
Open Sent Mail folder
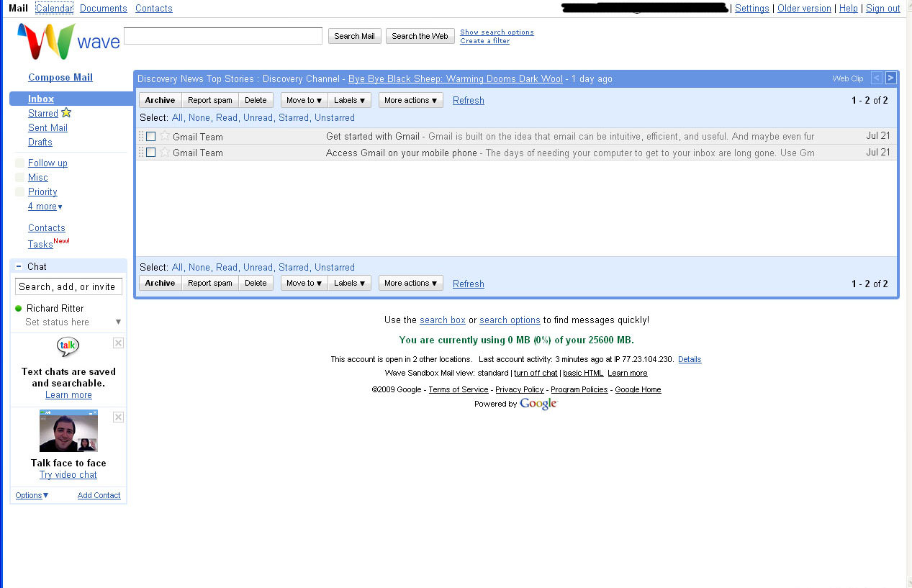pos(48,127)
